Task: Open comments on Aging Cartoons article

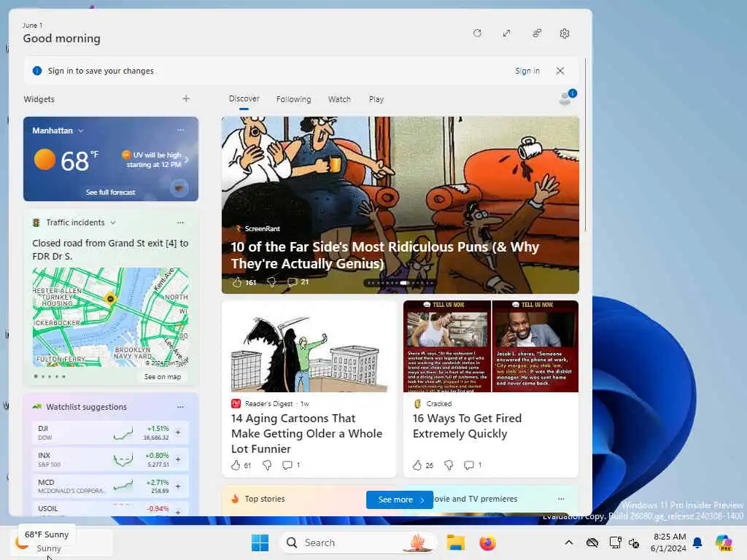Action: pos(291,465)
